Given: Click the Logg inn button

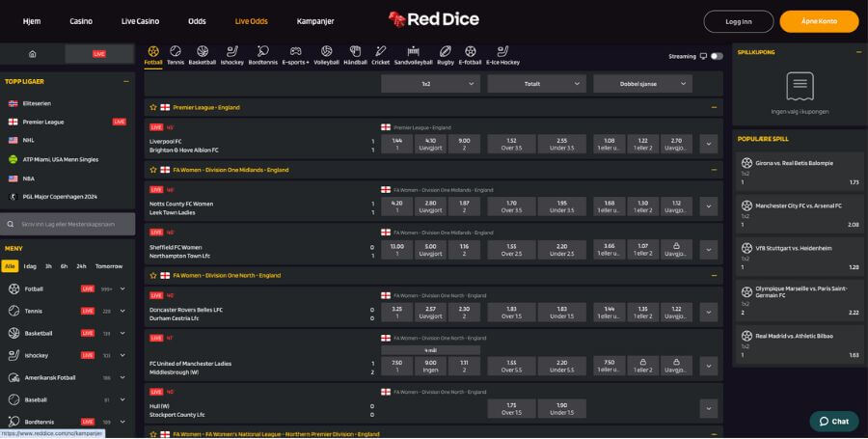Looking at the screenshot, I should pyautogui.click(x=739, y=21).
